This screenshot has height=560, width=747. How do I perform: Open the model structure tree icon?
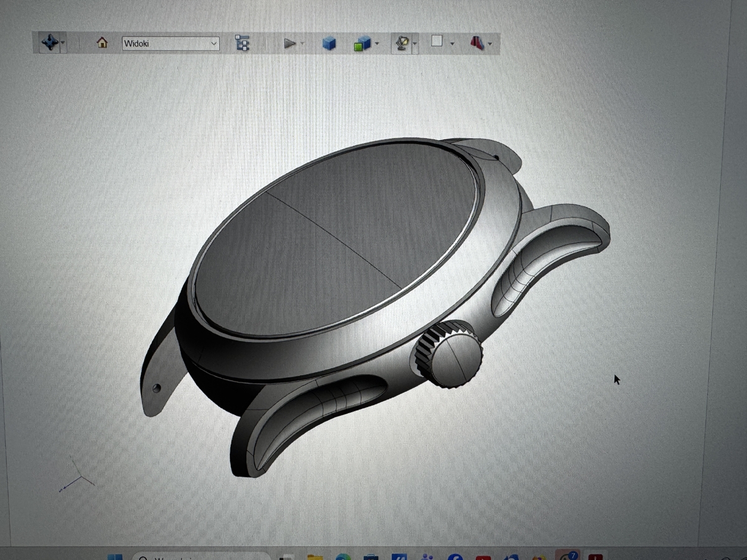click(x=242, y=43)
